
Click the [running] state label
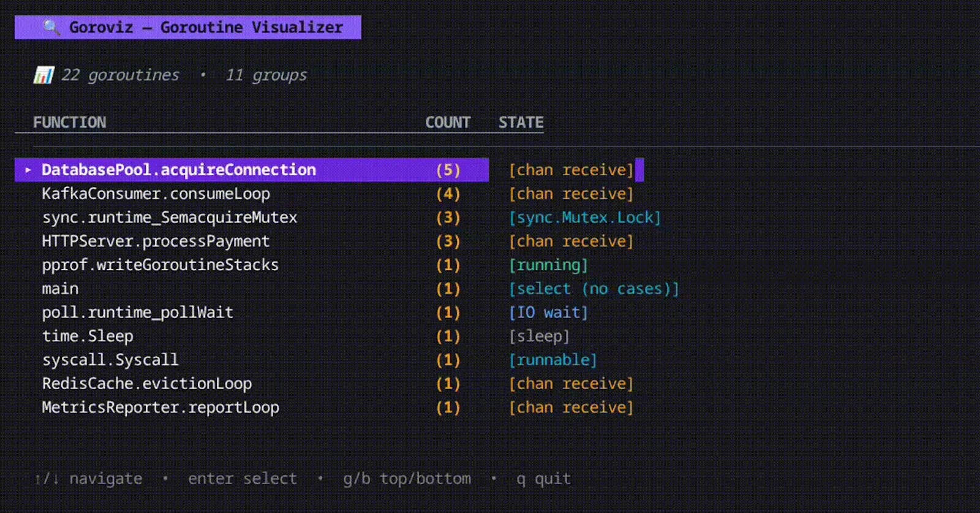coord(548,265)
